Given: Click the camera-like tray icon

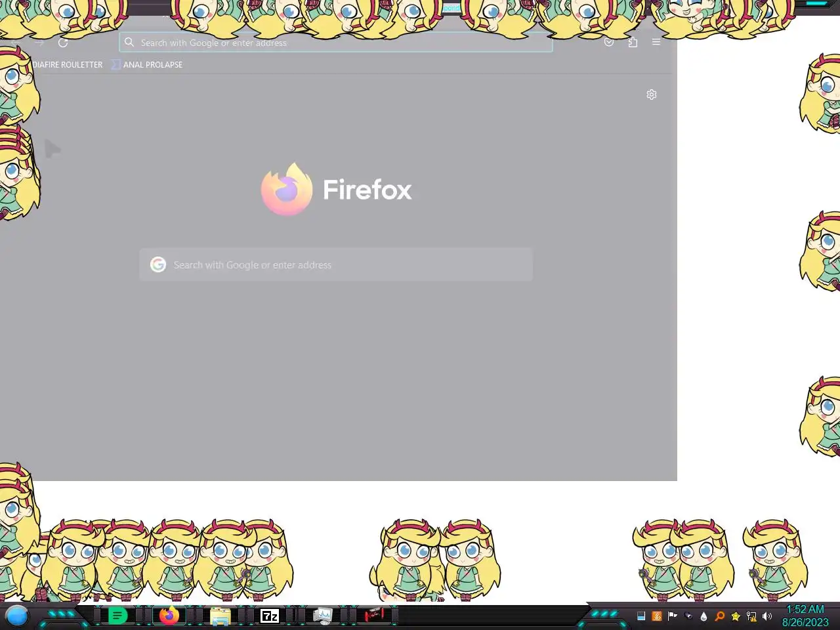Looking at the screenshot, I should click(688, 616).
